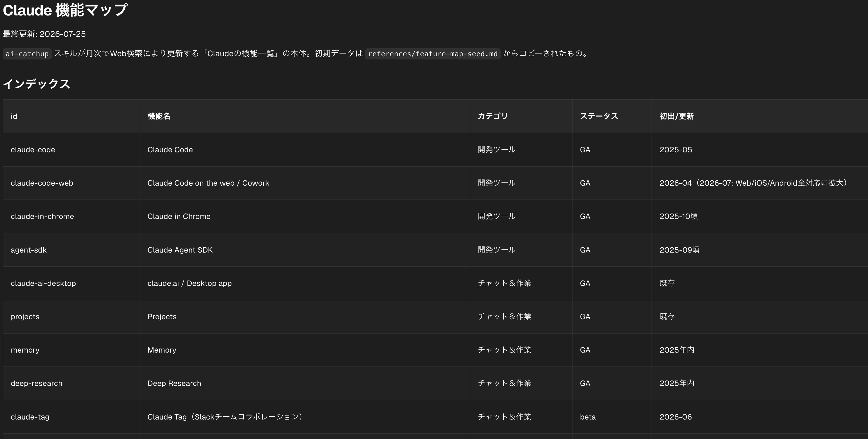Click "チャット＆作業" in the projects row
The height and width of the screenshot is (439, 868).
pyautogui.click(x=504, y=317)
